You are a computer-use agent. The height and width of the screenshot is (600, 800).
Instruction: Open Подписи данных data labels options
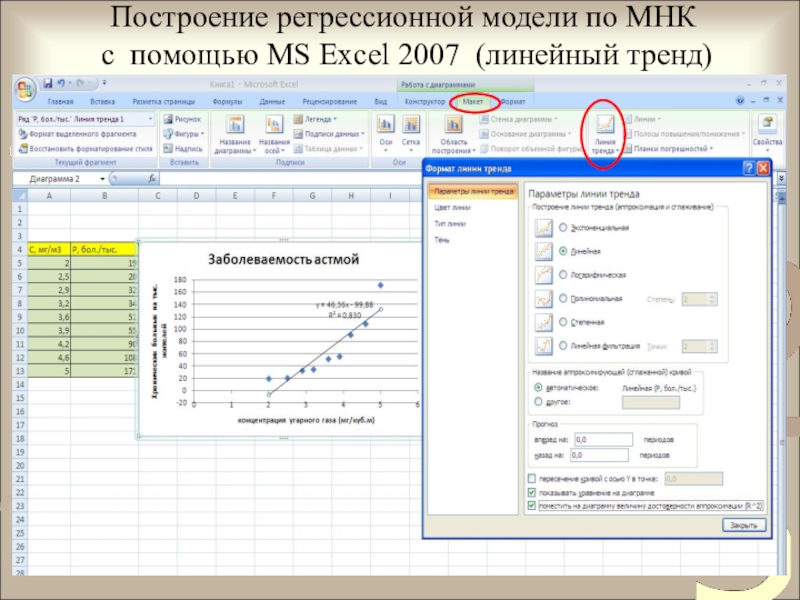click(x=329, y=134)
